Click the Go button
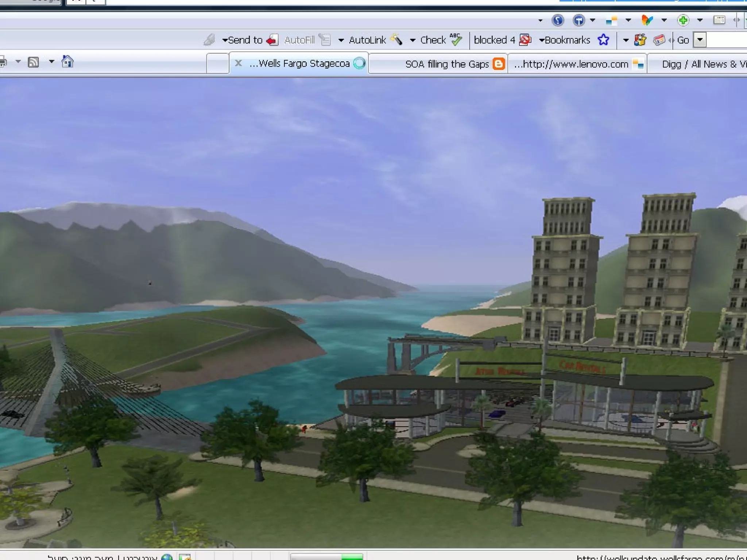Screen dimensions: 747x560 (x=683, y=40)
